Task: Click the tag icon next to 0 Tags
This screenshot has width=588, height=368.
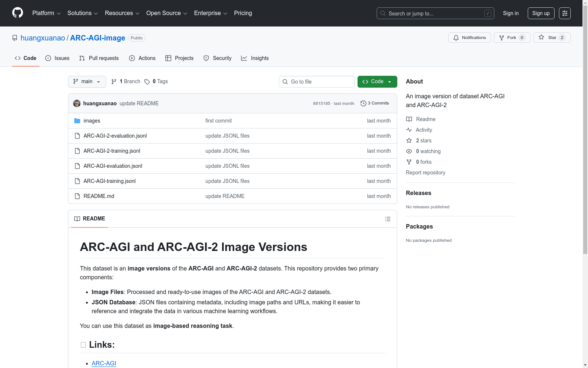Action: [147, 82]
